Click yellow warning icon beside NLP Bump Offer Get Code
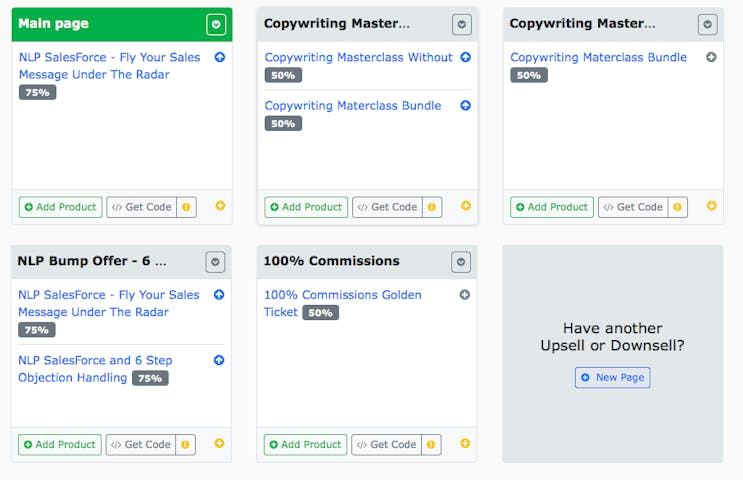Screen dimensions: 743x480 (x=186, y=444)
